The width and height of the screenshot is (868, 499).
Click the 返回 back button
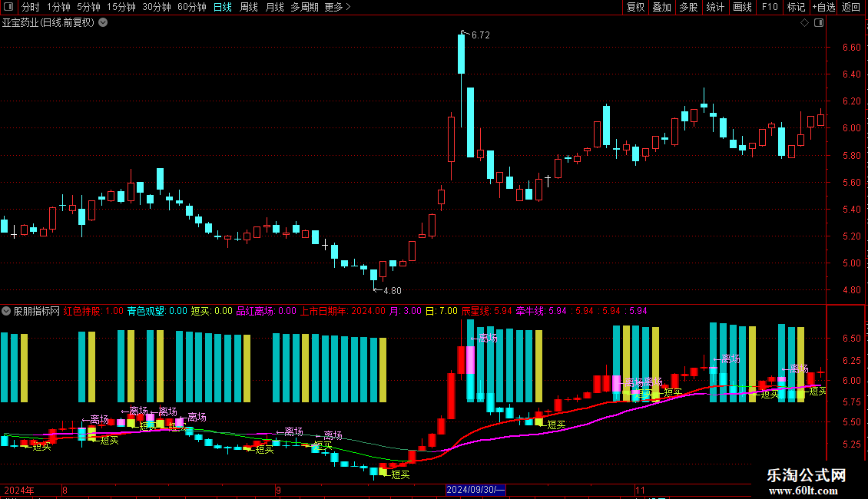(x=851, y=7)
